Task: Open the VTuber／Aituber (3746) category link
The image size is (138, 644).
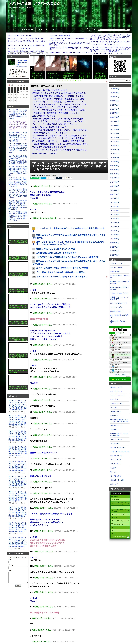Action: click(119, 293)
